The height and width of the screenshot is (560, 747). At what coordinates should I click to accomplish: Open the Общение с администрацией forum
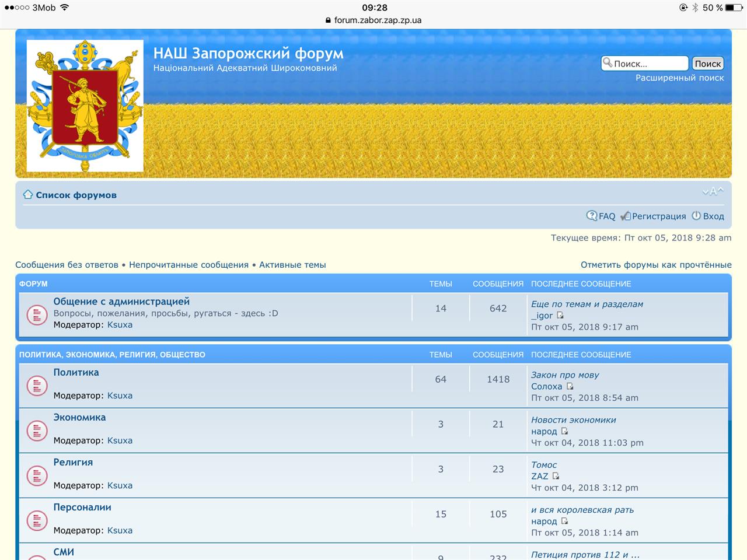[121, 302]
